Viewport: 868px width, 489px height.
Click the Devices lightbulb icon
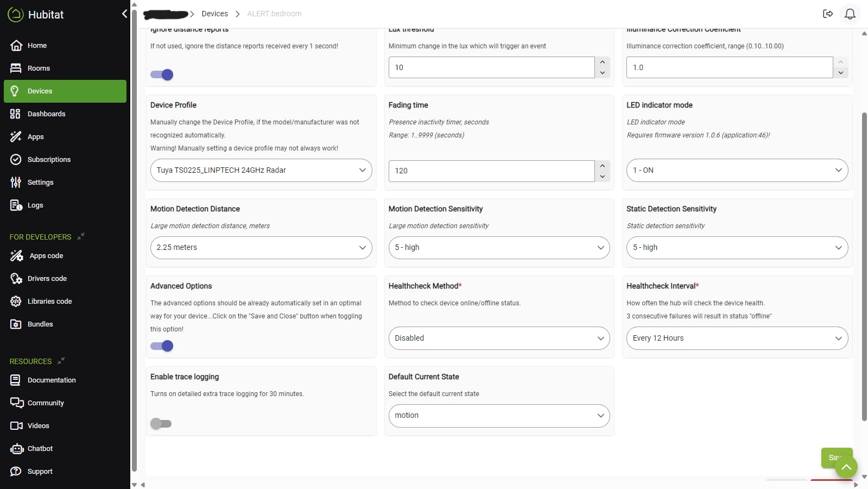[x=15, y=91]
